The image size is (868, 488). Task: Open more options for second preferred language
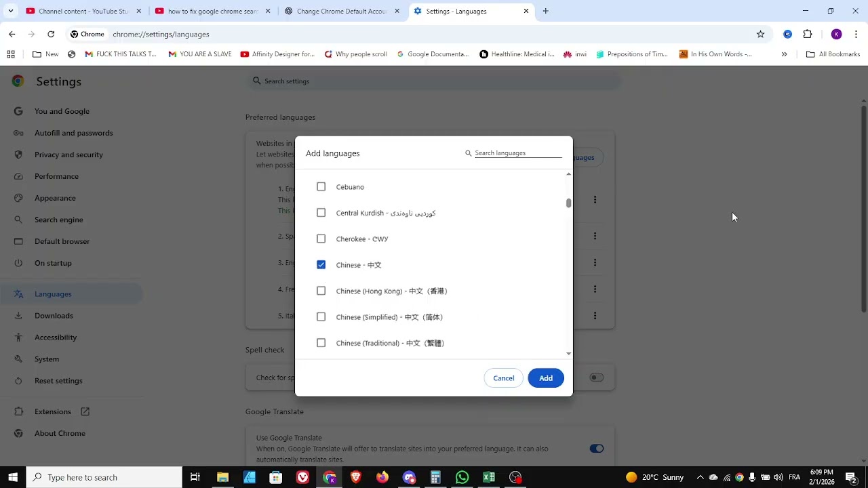tap(595, 236)
